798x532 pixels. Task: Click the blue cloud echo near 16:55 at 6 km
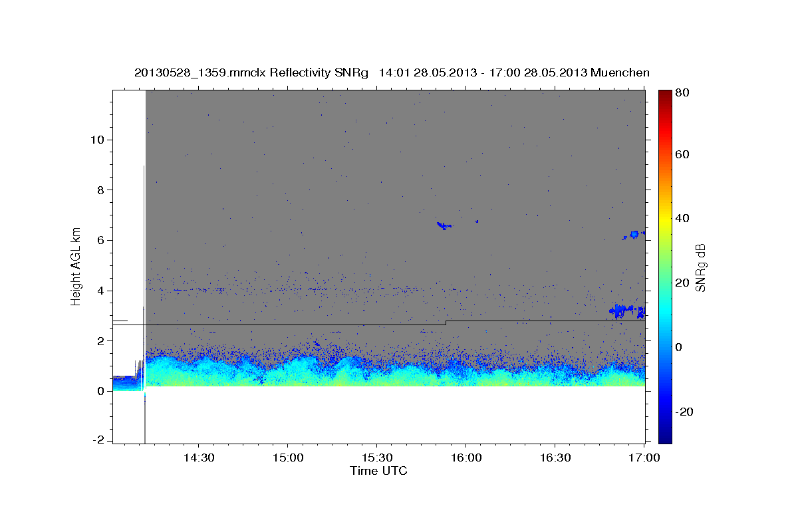(633, 235)
